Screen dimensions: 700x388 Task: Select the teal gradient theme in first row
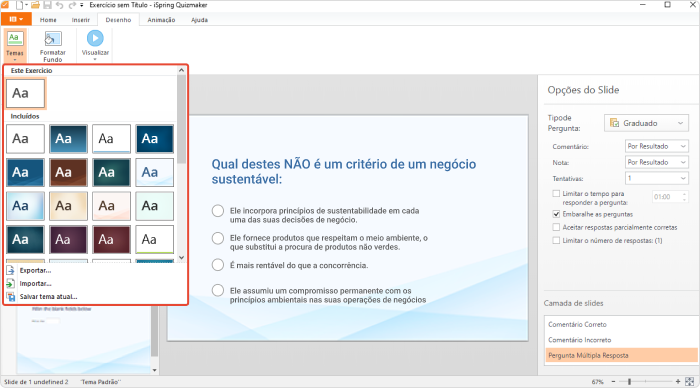pyautogui.click(x=68, y=139)
